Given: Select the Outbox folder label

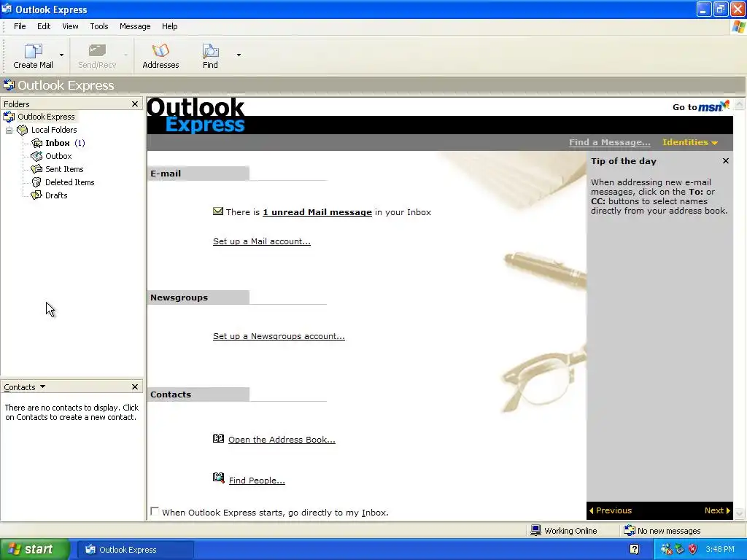Looking at the screenshot, I should (58, 156).
